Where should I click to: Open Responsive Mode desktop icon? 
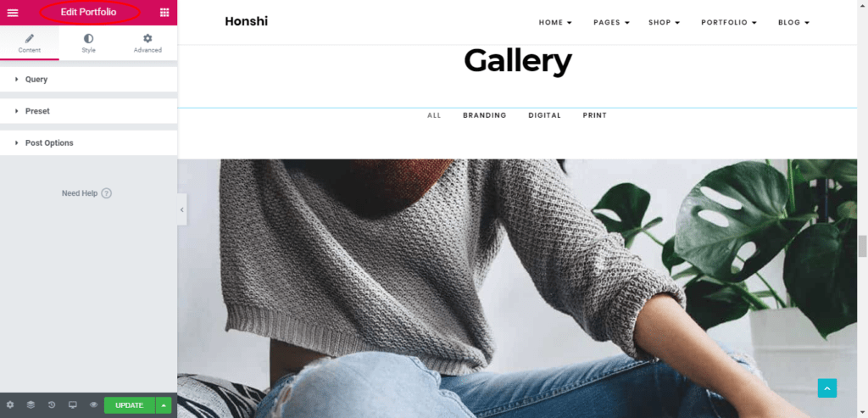click(73, 404)
